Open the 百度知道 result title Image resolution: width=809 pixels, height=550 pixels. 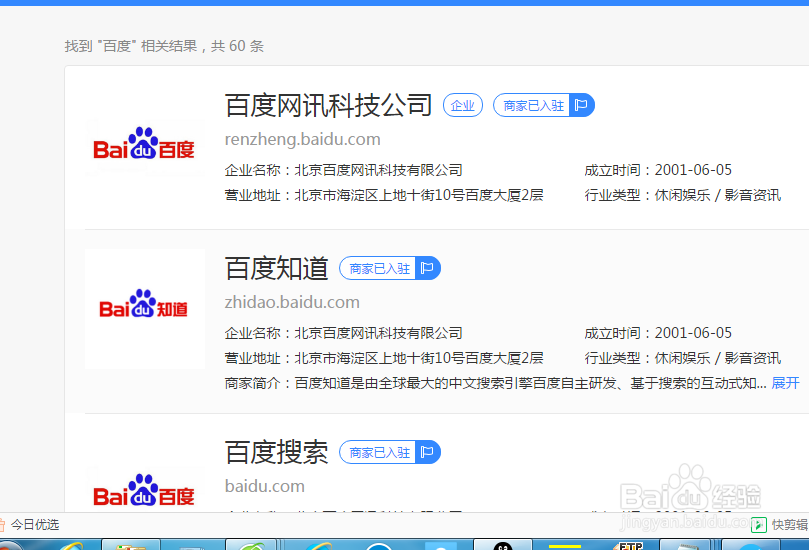(x=277, y=268)
